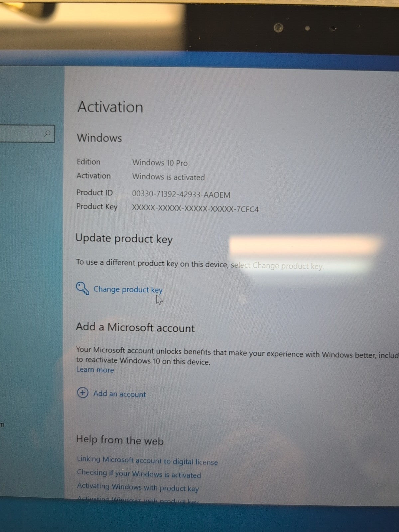Viewport: 399px width, 532px height.
Task: Open Checking if your Windows is activated
Action: pos(139,474)
